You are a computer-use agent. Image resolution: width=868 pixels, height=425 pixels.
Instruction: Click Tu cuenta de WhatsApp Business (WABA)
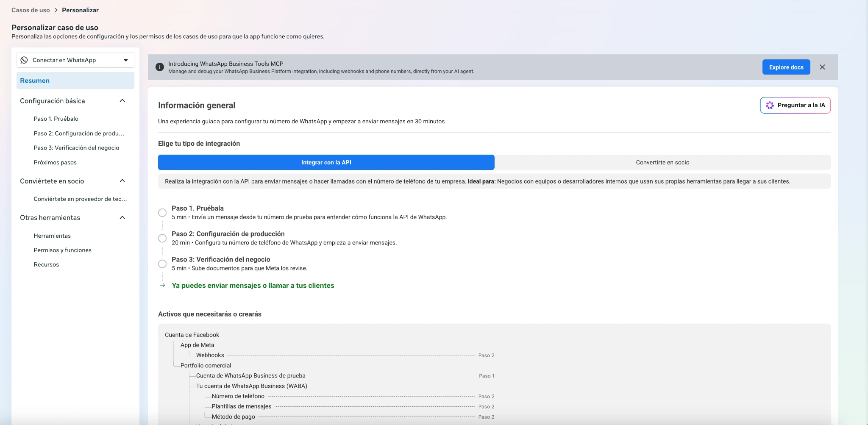[x=251, y=386]
